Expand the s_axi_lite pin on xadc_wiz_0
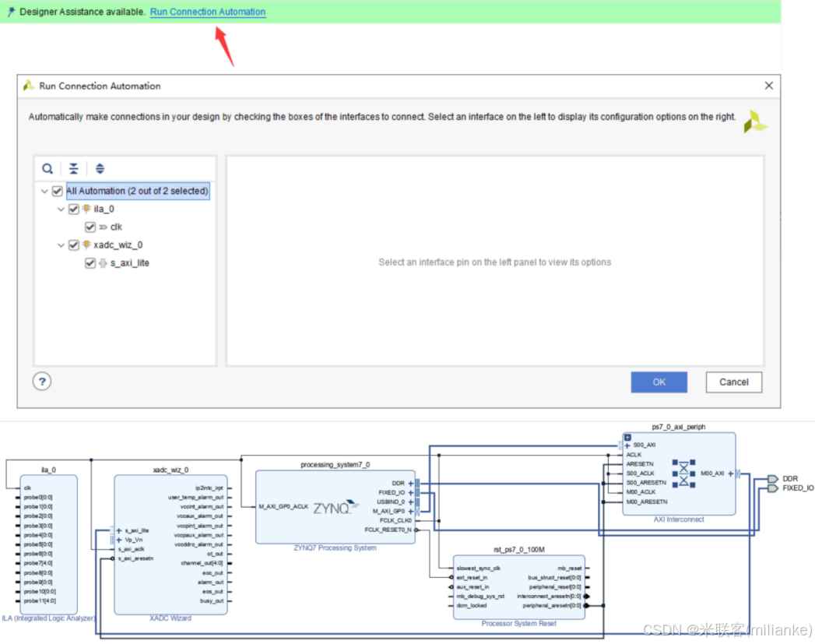Viewport: 815px width, 644px height. tap(119, 530)
